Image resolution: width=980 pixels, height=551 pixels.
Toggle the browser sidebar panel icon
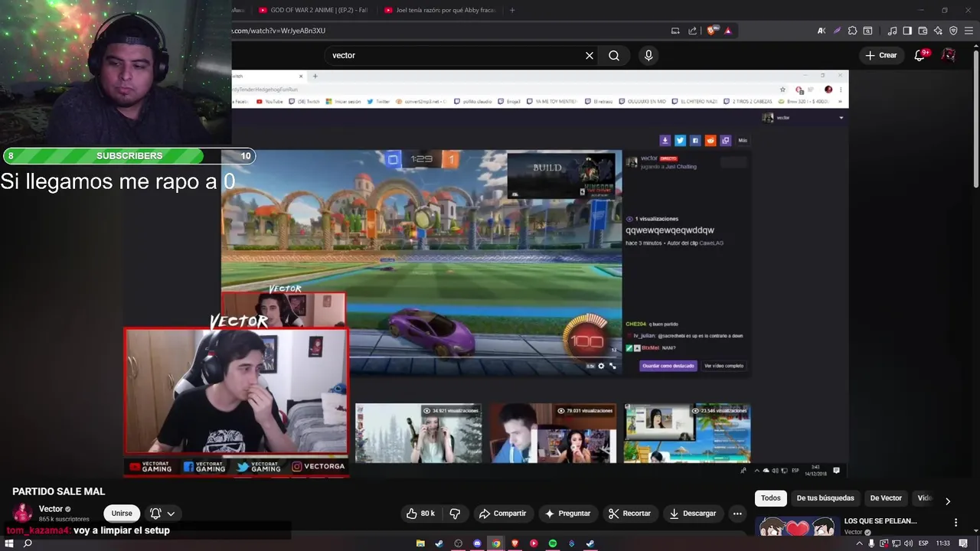coord(907,31)
